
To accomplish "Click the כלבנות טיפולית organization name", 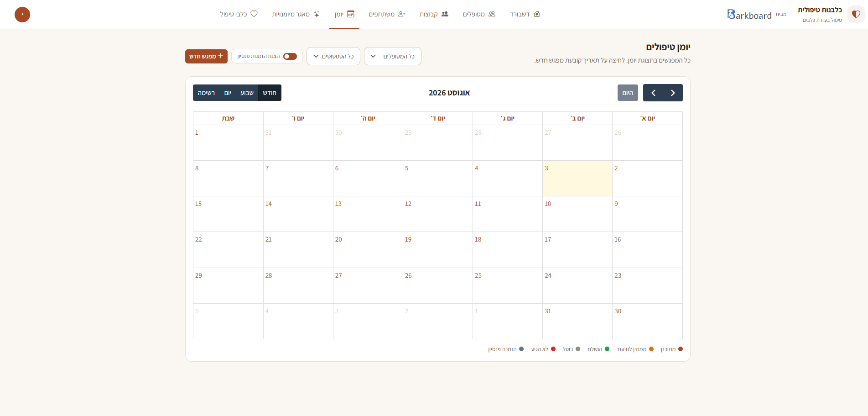I will click(820, 10).
